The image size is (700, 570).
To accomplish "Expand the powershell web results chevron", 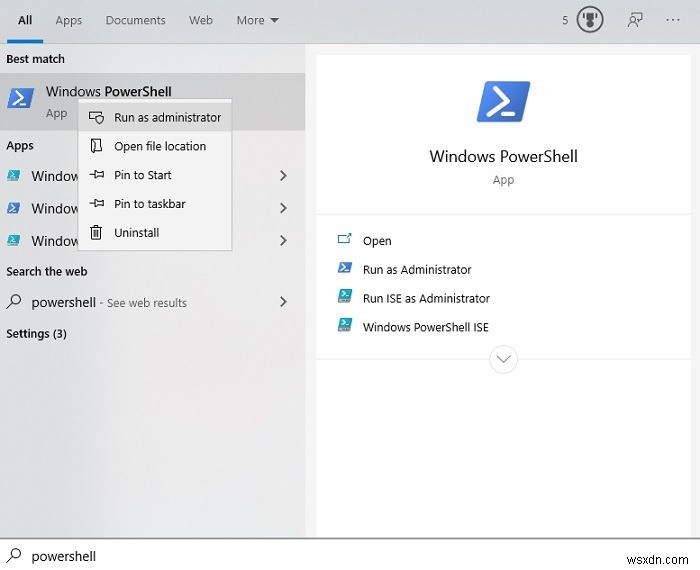I will pyautogui.click(x=283, y=302).
